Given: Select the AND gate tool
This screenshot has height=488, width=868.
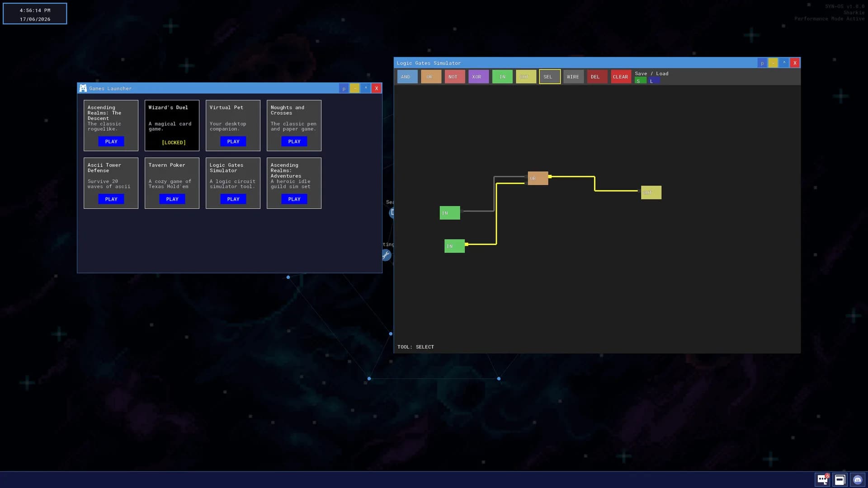Looking at the screenshot, I should [x=407, y=77].
